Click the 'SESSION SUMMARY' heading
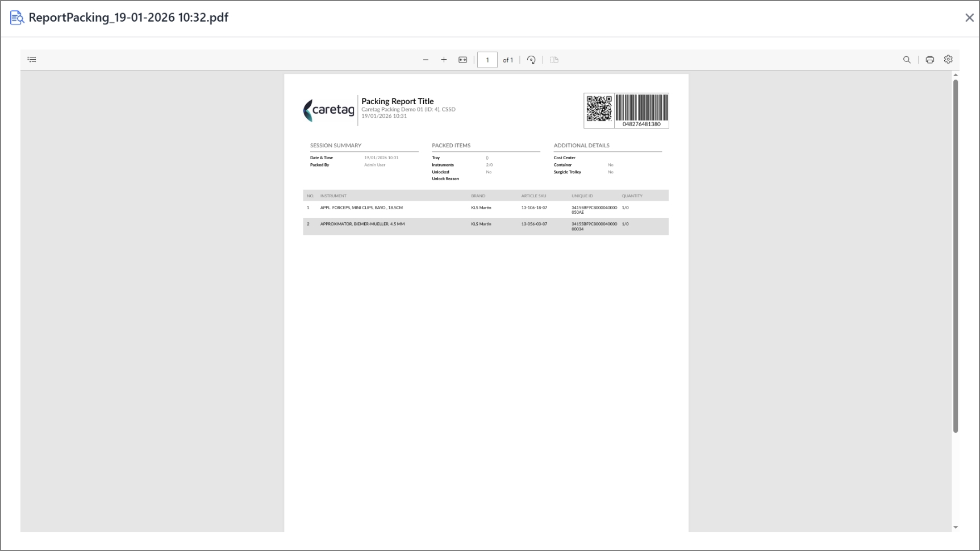 335,146
